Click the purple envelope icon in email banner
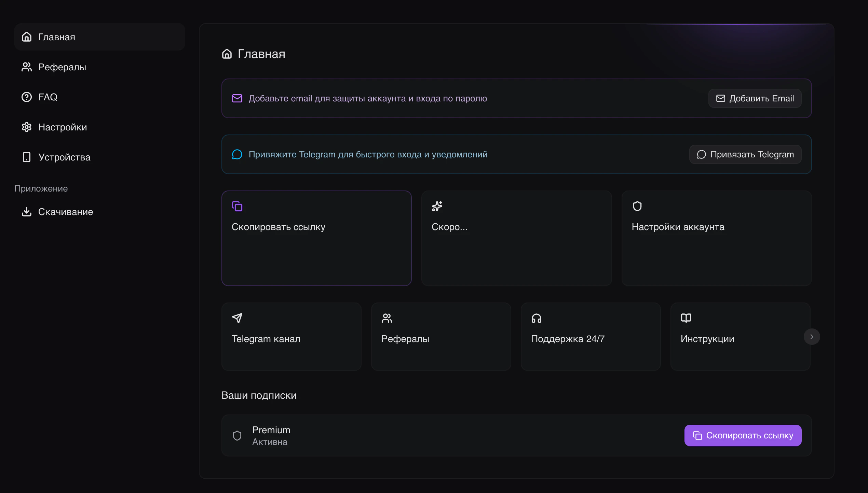Image resolution: width=868 pixels, height=493 pixels. (237, 98)
